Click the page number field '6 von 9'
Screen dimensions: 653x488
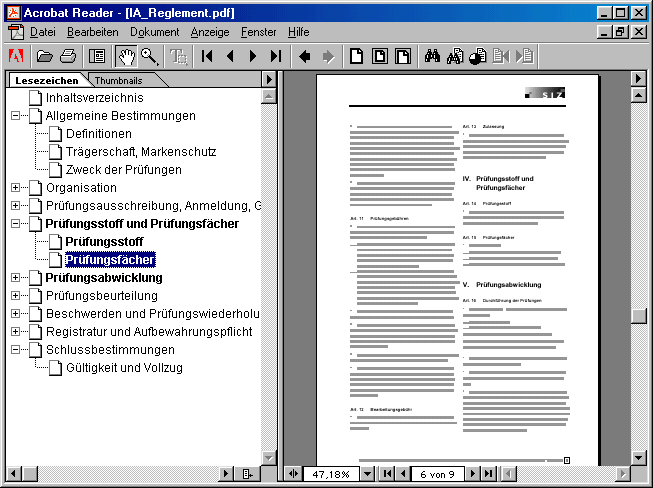pos(437,473)
